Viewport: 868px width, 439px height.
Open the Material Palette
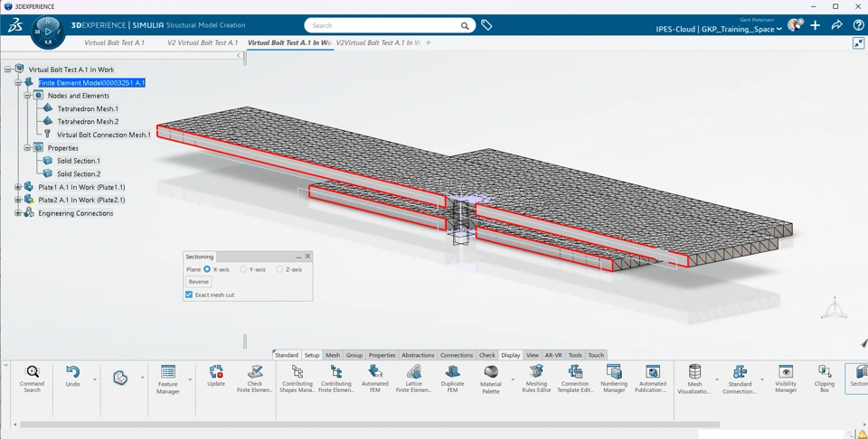pos(490,379)
